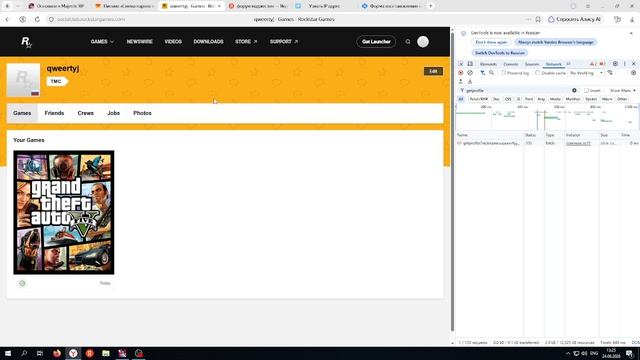The height and width of the screenshot is (360, 640).
Task: Click Don't show again button
Action: point(491,42)
